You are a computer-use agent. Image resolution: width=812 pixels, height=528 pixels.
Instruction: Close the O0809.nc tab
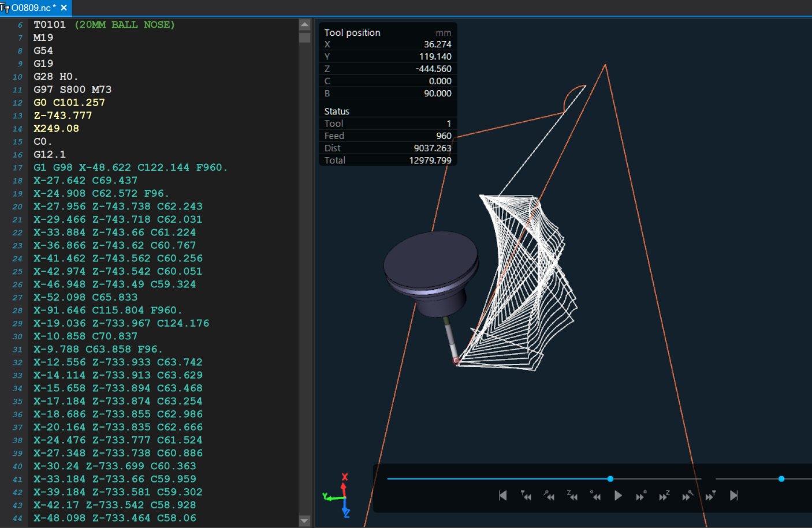coord(64,8)
